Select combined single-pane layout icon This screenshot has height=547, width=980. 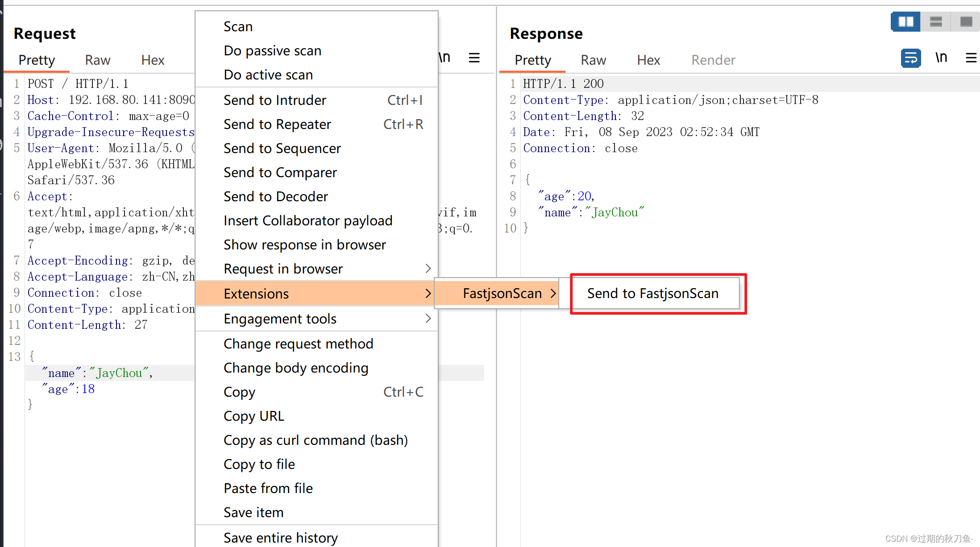966,21
